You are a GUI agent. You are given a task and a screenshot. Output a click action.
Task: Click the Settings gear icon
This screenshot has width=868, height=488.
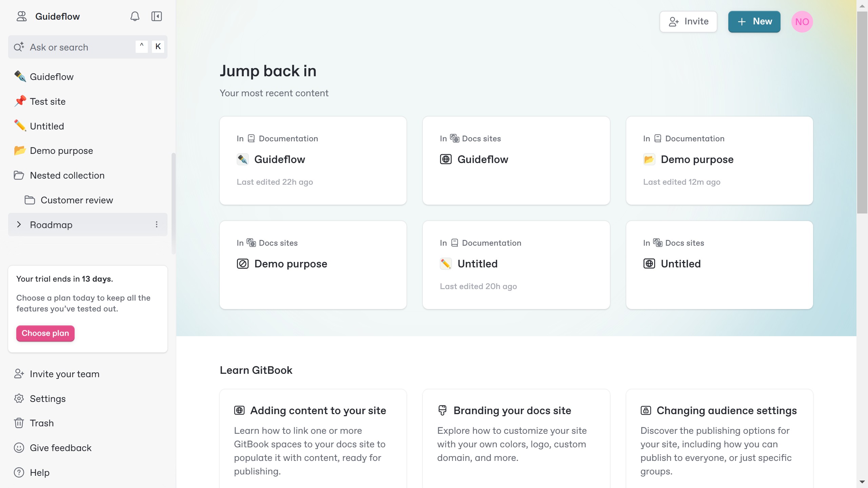click(x=19, y=399)
